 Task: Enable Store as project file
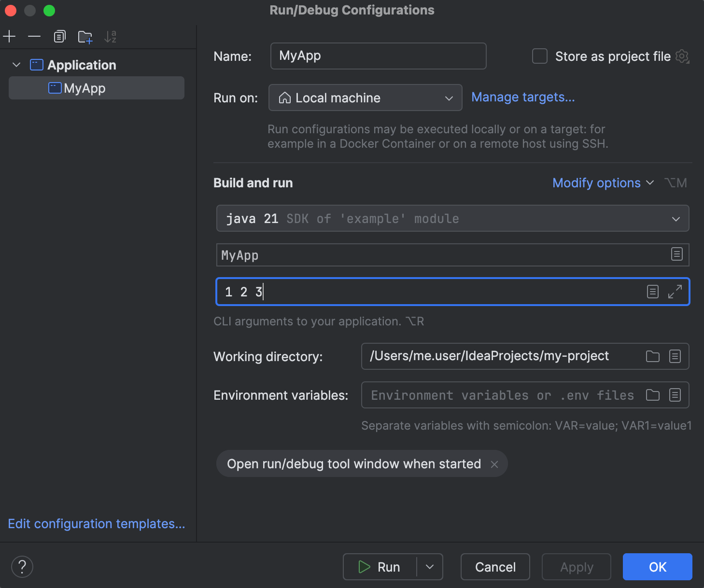(x=539, y=56)
